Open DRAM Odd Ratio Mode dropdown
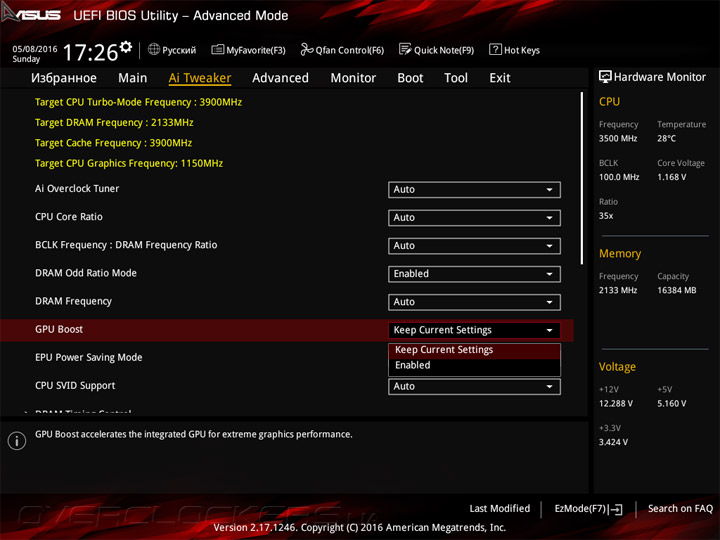The width and height of the screenshot is (720, 540). click(474, 274)
